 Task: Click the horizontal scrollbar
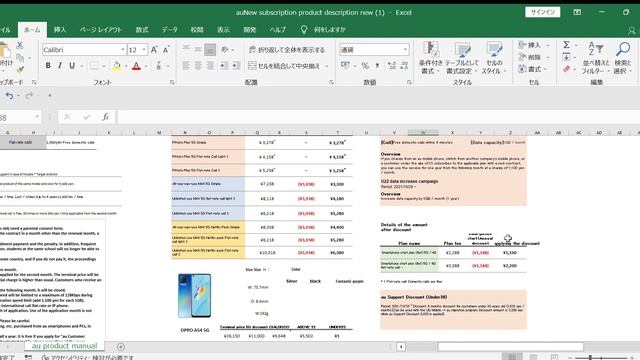[510, 347]
